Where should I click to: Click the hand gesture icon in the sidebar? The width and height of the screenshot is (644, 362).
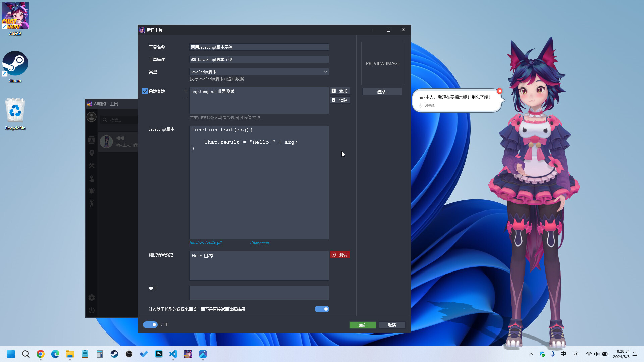point(91,179)
